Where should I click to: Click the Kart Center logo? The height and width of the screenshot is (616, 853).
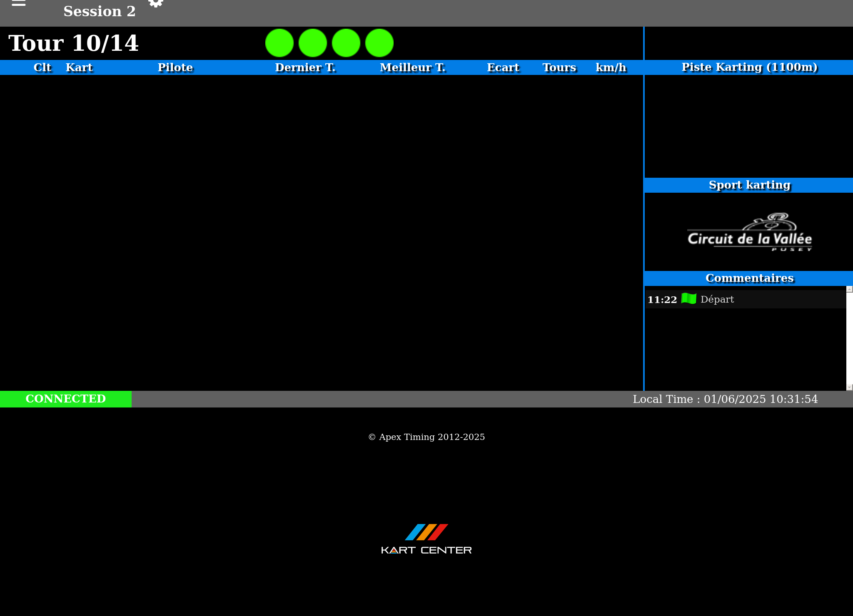(426, 539)
